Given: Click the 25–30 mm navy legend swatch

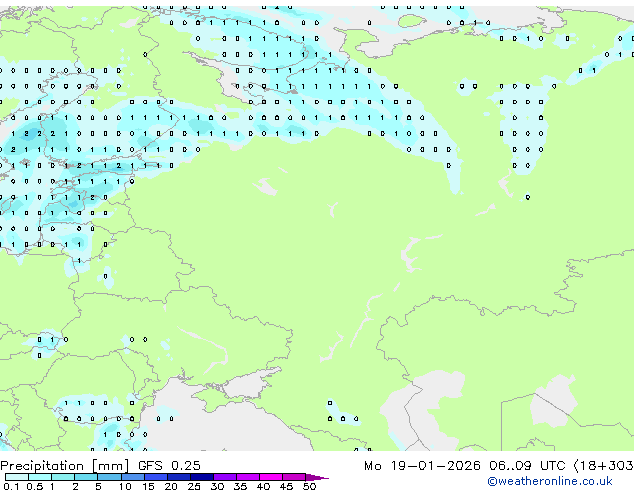Looking at the screenshot, I should (201, 477).
